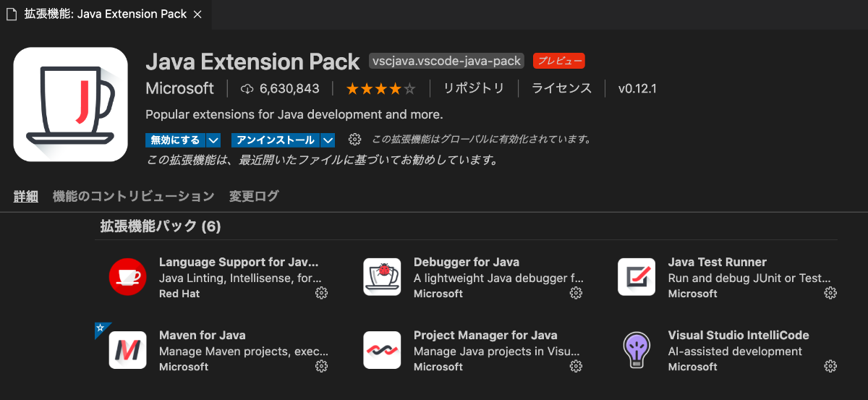Click the Language Support for Jav... title
Viewport: 868px width, 400px height.
pos(239,262)
